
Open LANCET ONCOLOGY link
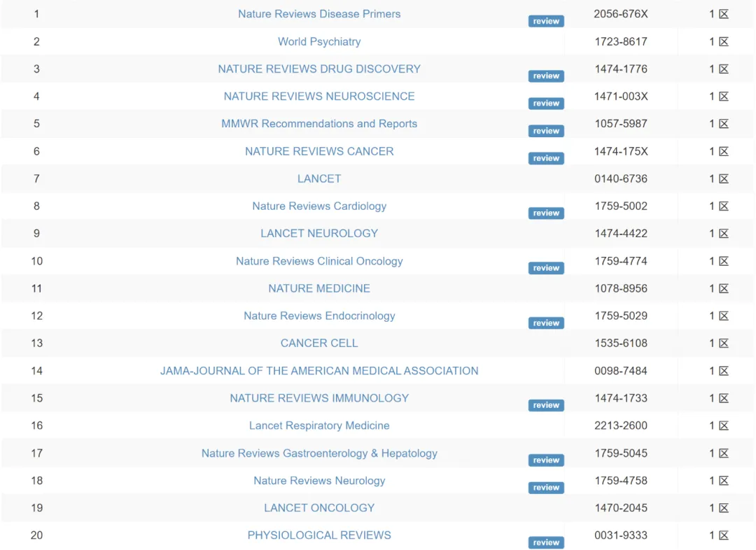point(319,508)
